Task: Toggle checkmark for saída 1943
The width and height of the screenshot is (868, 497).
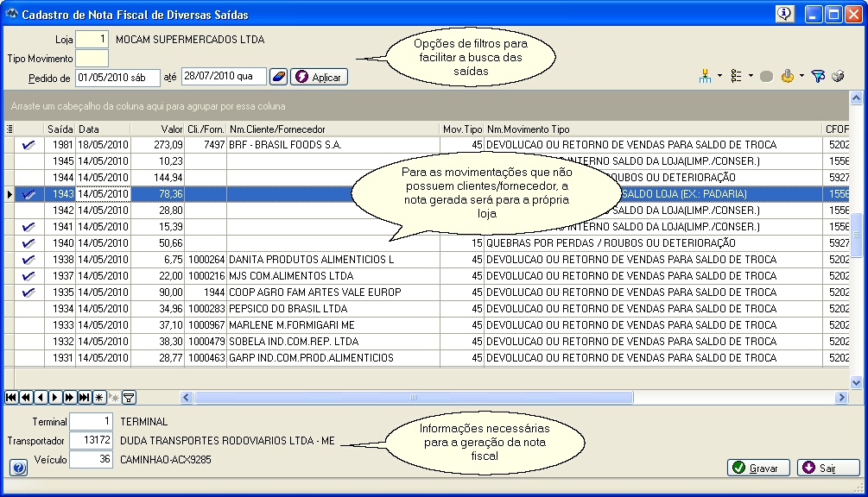Action: click(x=29, y=194)
